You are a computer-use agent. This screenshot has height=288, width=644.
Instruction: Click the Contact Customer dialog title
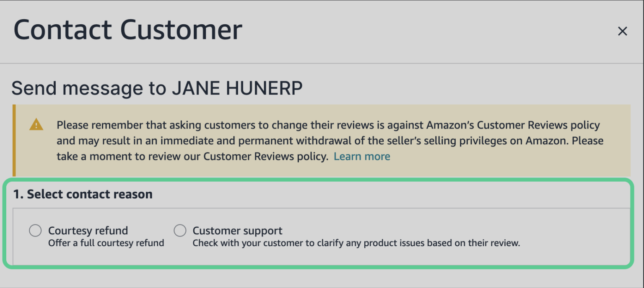coord(128,29)
